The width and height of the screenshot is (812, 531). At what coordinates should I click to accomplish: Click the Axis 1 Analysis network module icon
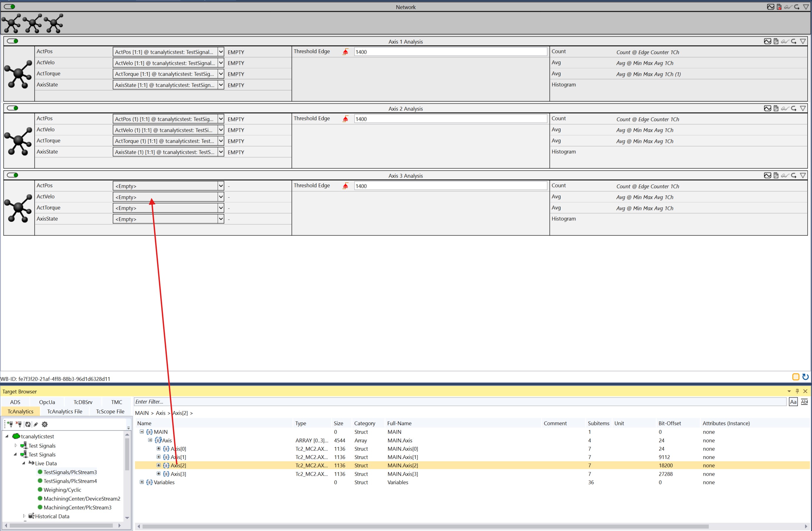point(19,74)
